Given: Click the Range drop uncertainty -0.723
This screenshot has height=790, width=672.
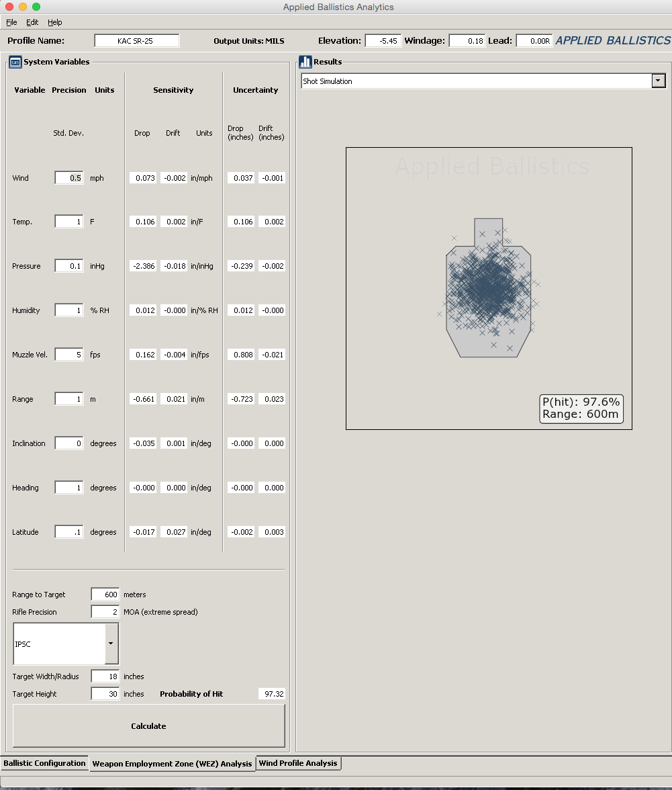Looking at the screenshot, I should pos(241,399).
